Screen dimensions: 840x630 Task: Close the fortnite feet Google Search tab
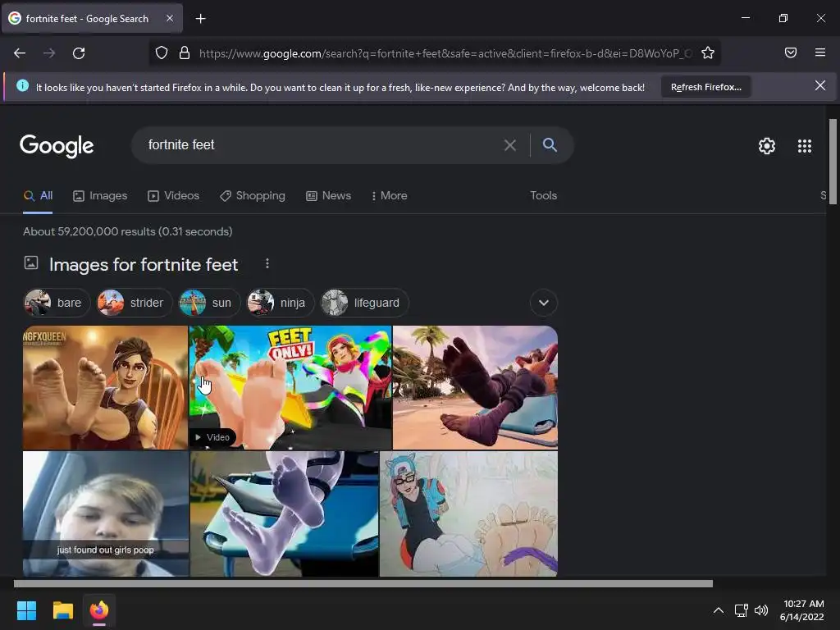click(x=169, y=18)
